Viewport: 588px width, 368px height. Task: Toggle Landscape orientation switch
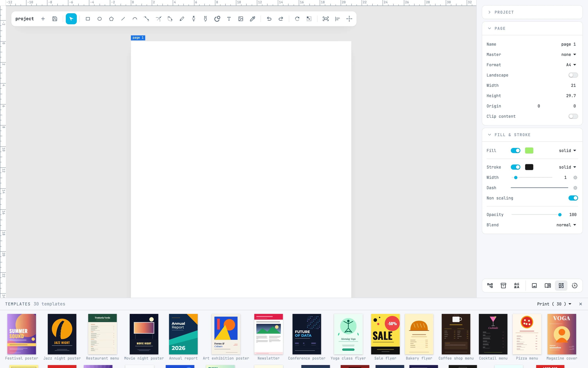pos(573,75)
